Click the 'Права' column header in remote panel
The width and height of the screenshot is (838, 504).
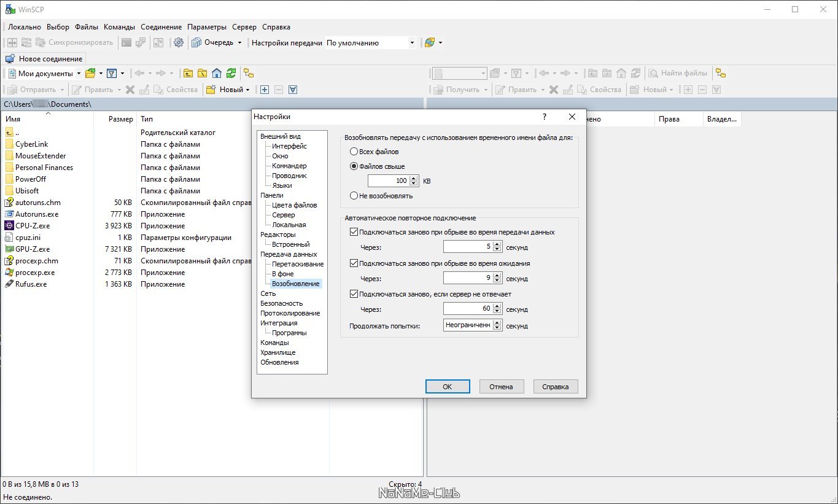click(x=678, y=119)
